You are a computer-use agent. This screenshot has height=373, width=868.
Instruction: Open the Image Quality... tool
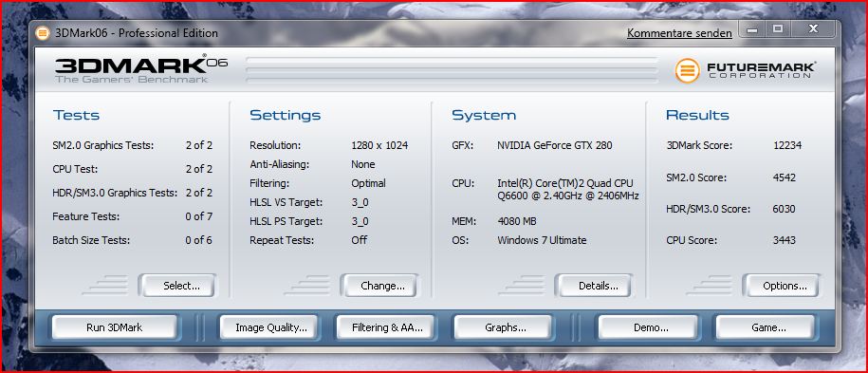click(x=269, y=327)
